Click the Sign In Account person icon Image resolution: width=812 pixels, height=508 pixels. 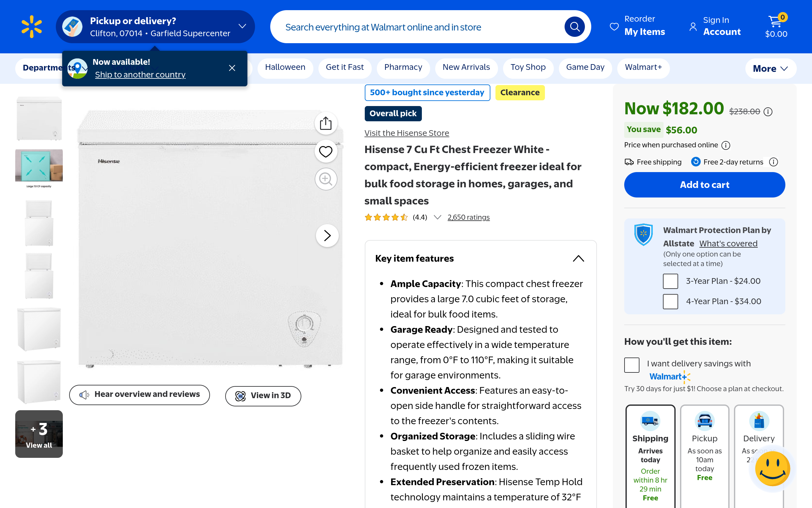point(693,27)
